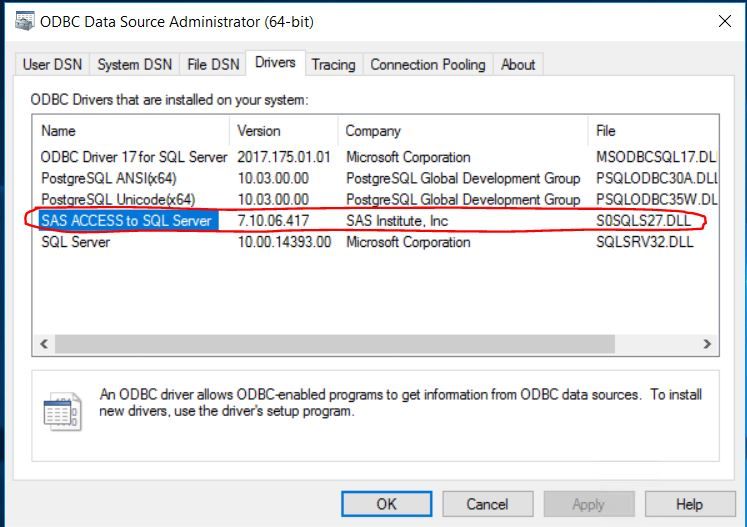747x527 pixels.
Task: Select the PostgreSQL Unicode(x64) driver
Action: tap(118, 199)
